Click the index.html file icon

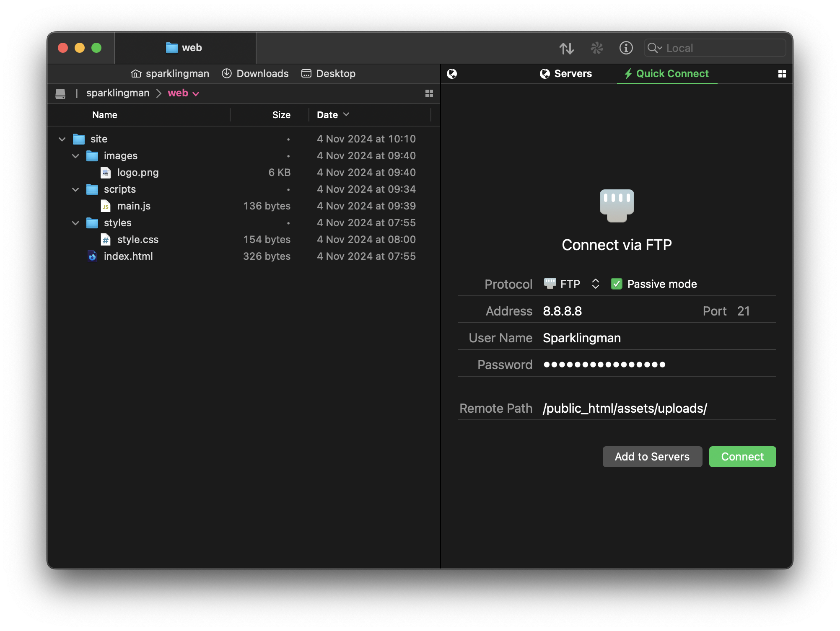pos(92,256)
